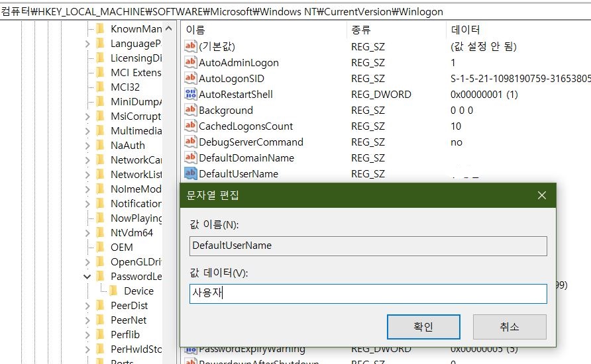Select the DebugServerCommand value name

click(251, 142)
